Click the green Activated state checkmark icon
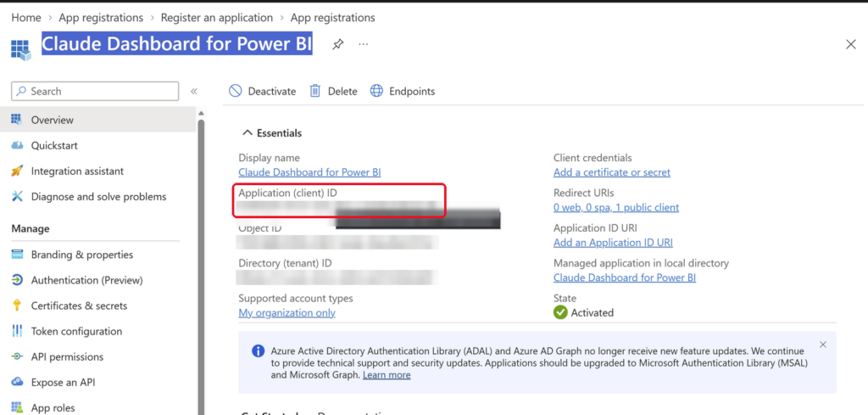This screenshot has height=415, width=868. point(560,312)
